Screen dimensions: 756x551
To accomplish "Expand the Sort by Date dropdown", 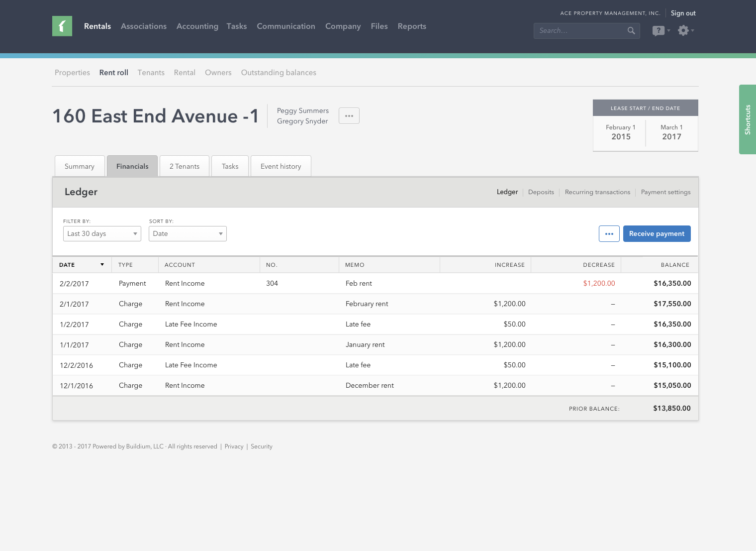I will tap(188, 234).
